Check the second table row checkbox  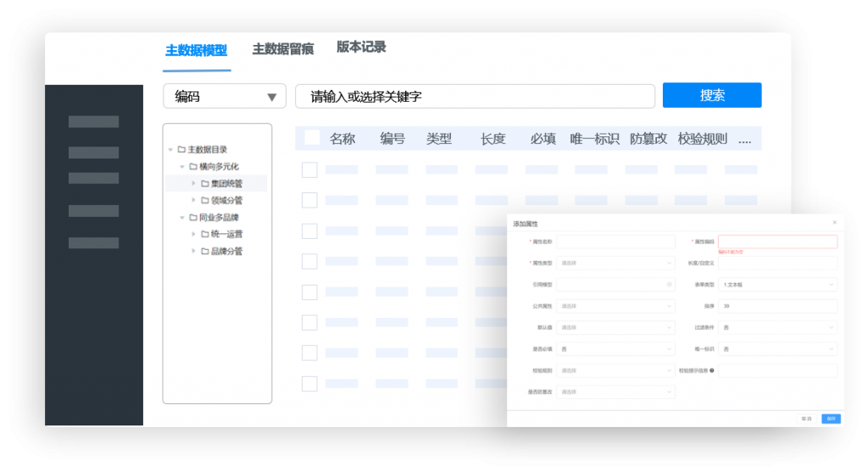[309, 200]
